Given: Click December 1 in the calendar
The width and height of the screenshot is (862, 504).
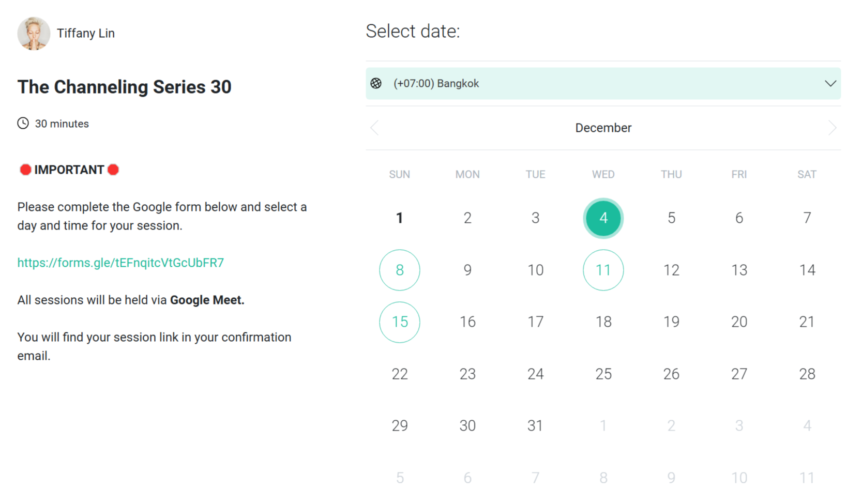Looking at the screenshot, I should click(x=399, y=218).
